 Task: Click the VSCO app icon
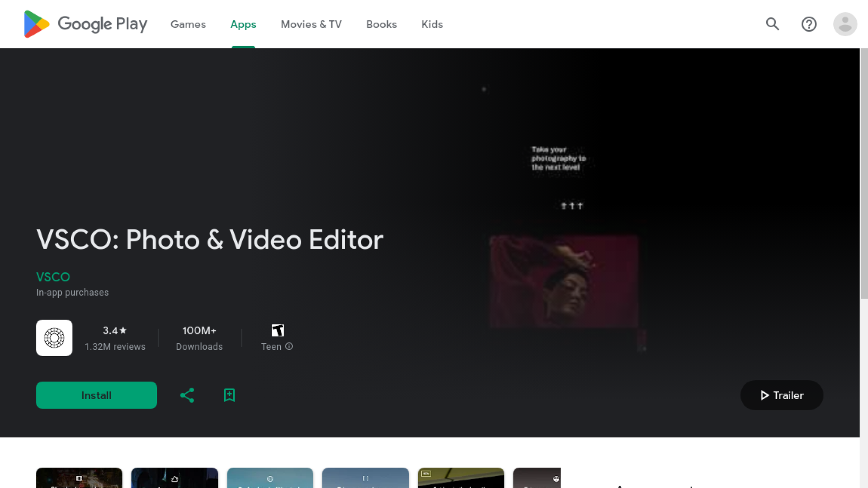[x=54, y=338]
